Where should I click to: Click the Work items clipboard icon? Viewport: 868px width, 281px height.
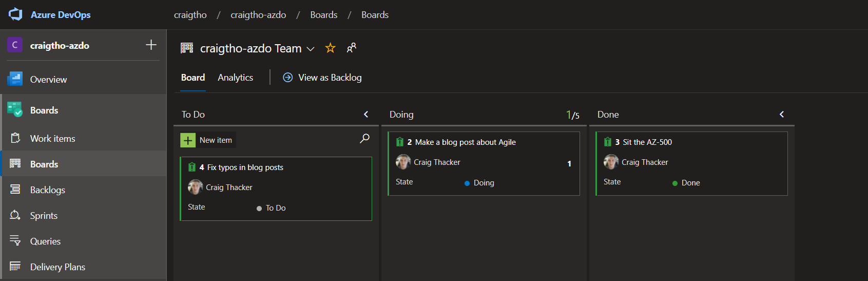click(x=15, y=138)
